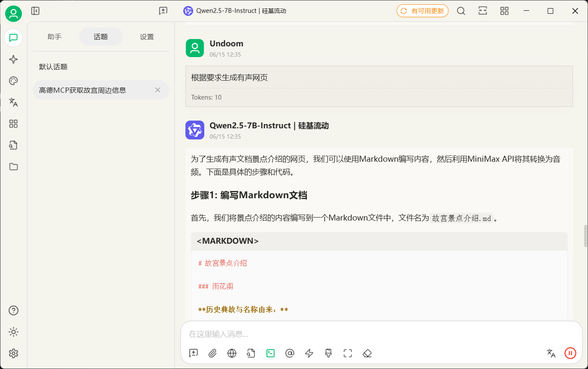Screen dimensions: 588x369
Task: Select the 默认话题 topic
Action: coord(101,67)
